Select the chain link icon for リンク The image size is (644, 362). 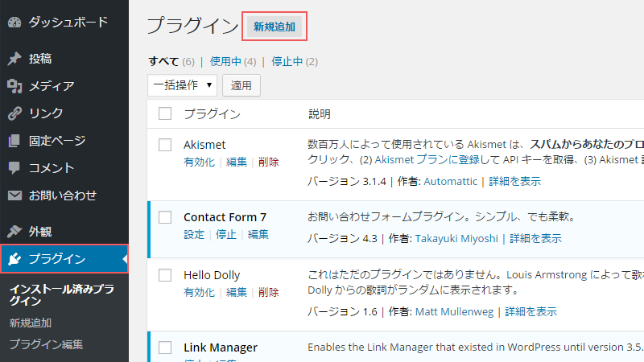point(14,113)
